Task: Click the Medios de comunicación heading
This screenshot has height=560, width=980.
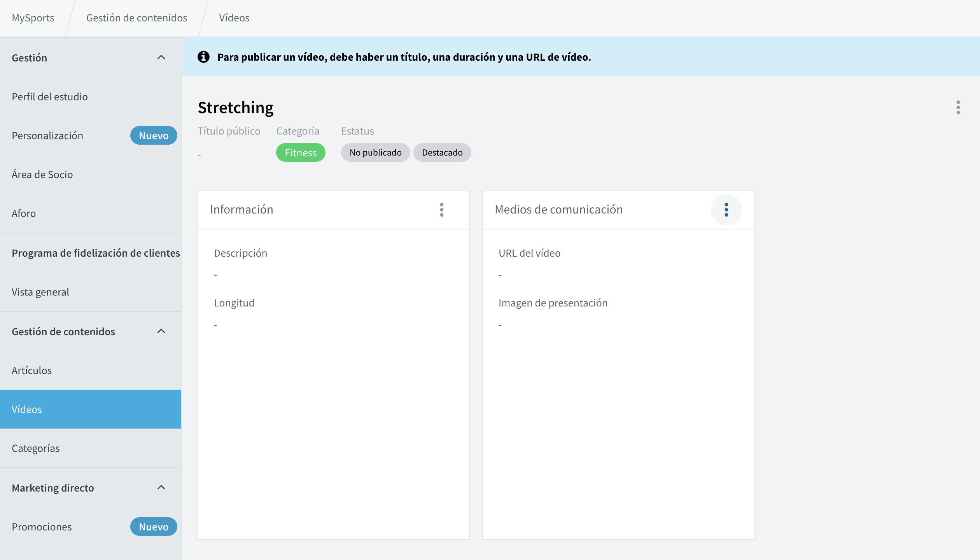Action: pos(558,209)
